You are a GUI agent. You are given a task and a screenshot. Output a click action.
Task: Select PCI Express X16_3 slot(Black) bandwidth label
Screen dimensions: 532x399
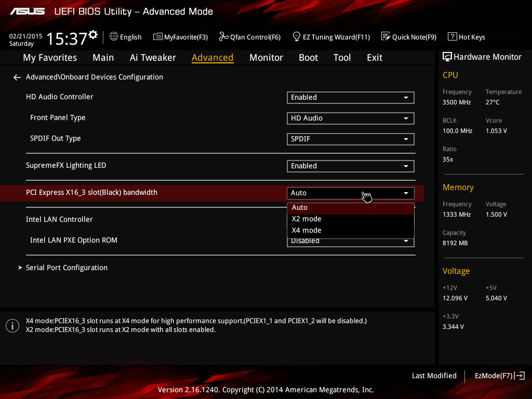(x=91, y=192)
